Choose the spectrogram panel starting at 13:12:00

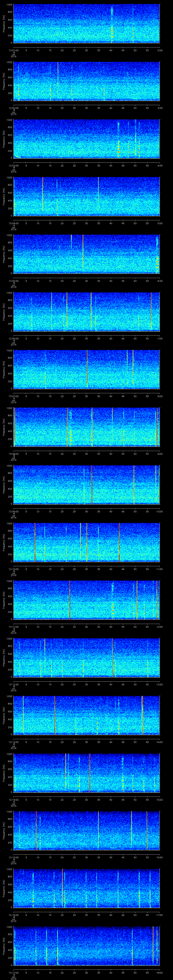[87, 658]
